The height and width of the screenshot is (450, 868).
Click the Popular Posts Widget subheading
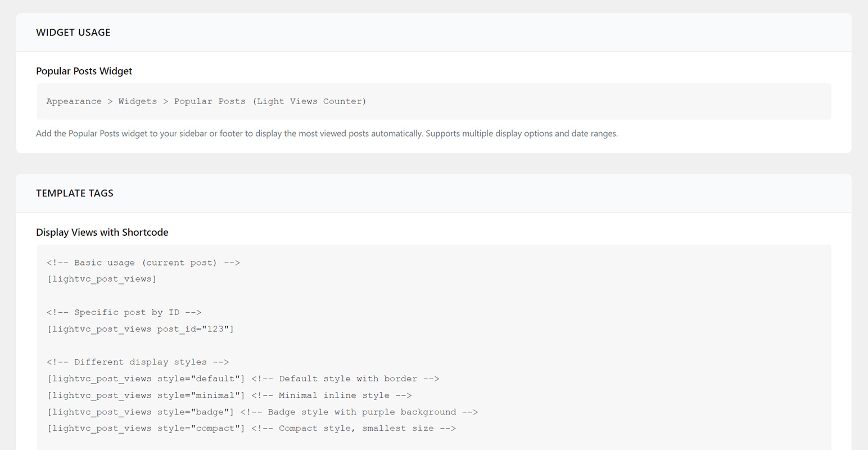[x=84, y=71]
